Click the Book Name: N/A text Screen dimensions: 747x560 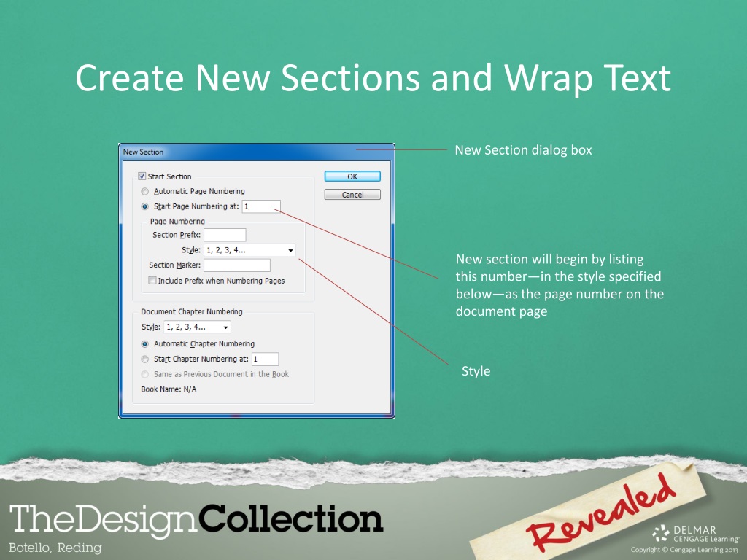[x=169, y=389]
